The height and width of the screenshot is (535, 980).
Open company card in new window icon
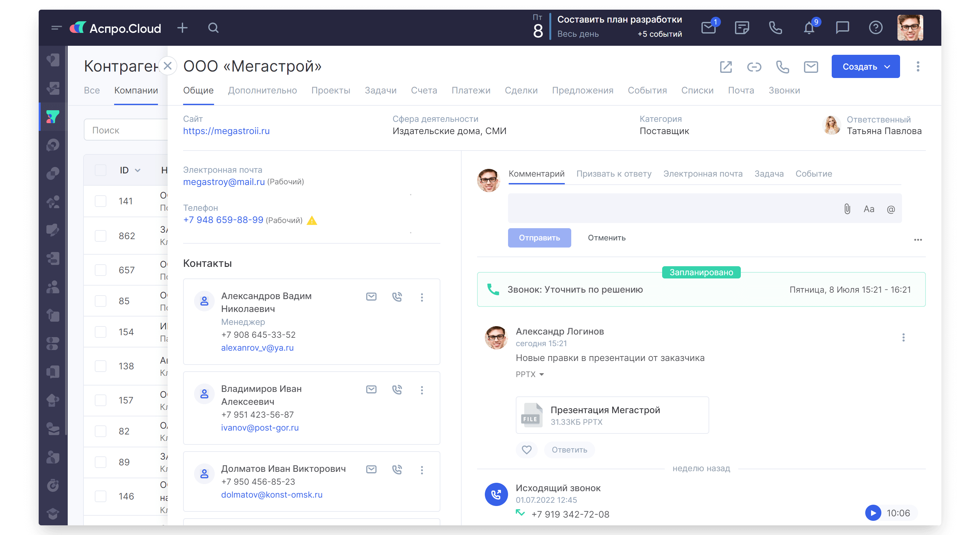coord(726,67)
